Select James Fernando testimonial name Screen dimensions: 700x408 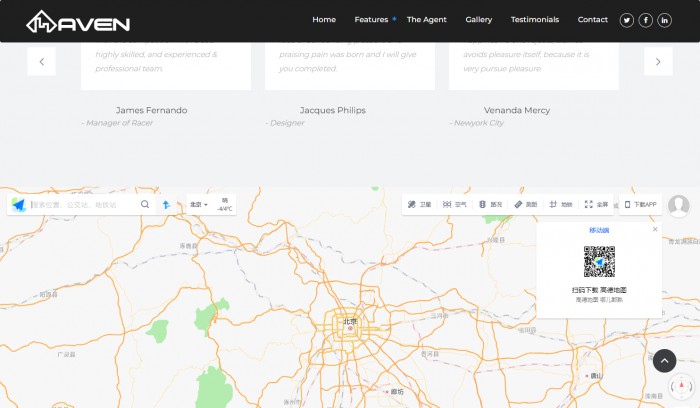(151, 110)
